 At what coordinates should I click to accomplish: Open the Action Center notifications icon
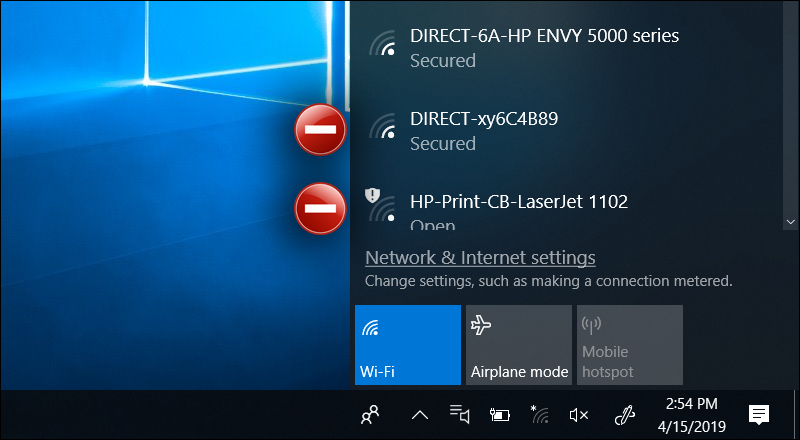(x=759, y=414)
